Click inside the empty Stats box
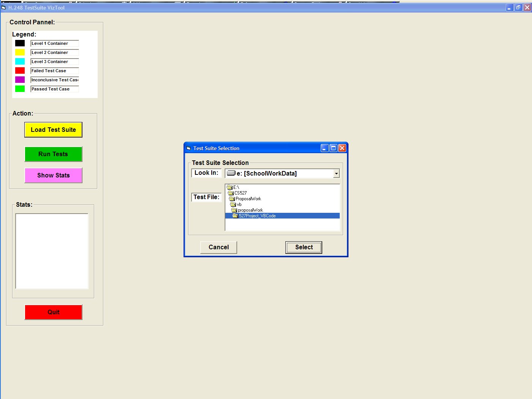532x399 pixels. 52,251
